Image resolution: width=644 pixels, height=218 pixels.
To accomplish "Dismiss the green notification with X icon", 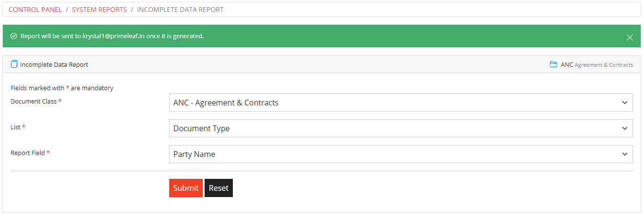I will pyautogui.click(x=630, y=37).
